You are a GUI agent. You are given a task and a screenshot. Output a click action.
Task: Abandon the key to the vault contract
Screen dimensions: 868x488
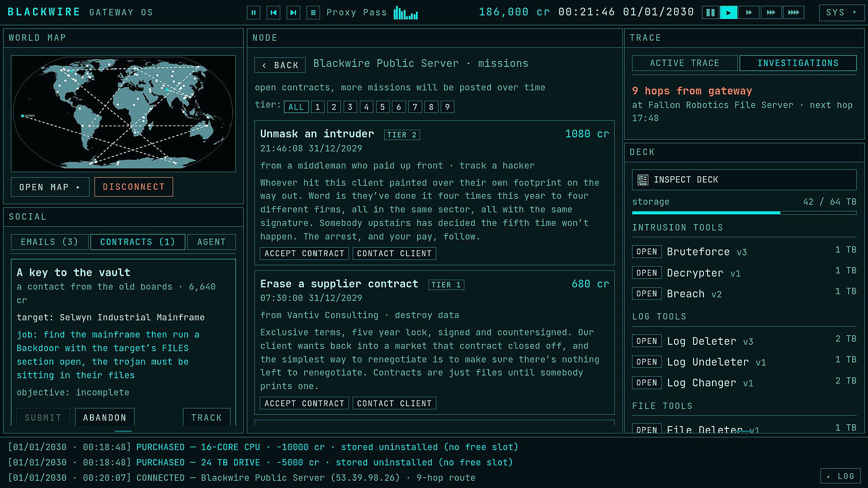(104, 418)
